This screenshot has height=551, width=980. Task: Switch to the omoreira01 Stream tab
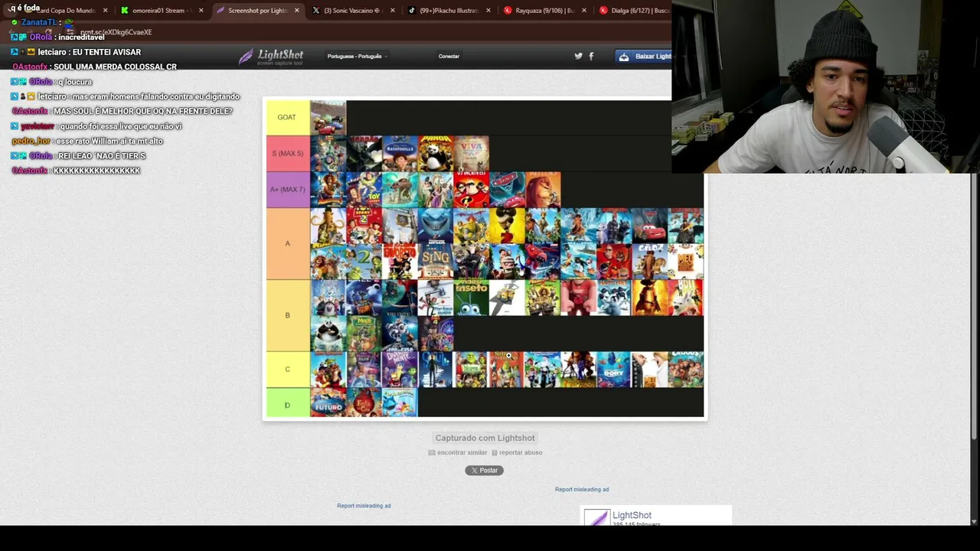pos(161,11)
